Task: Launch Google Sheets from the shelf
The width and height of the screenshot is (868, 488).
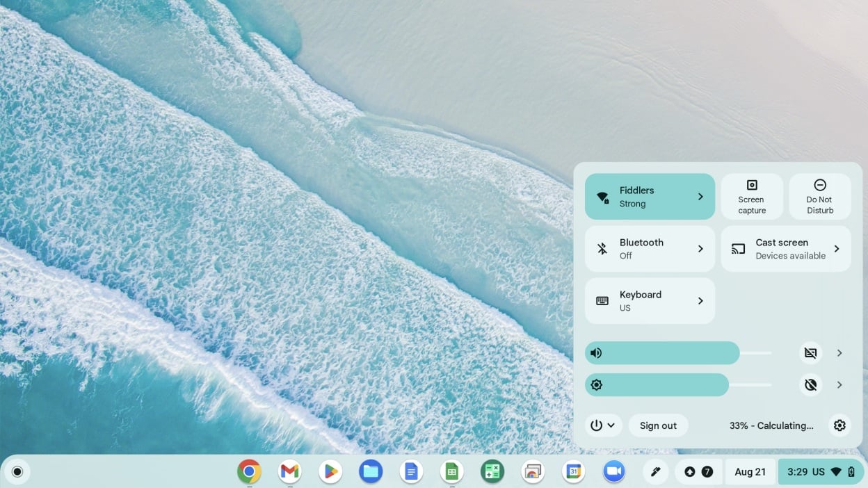Action: pos(451,471)
